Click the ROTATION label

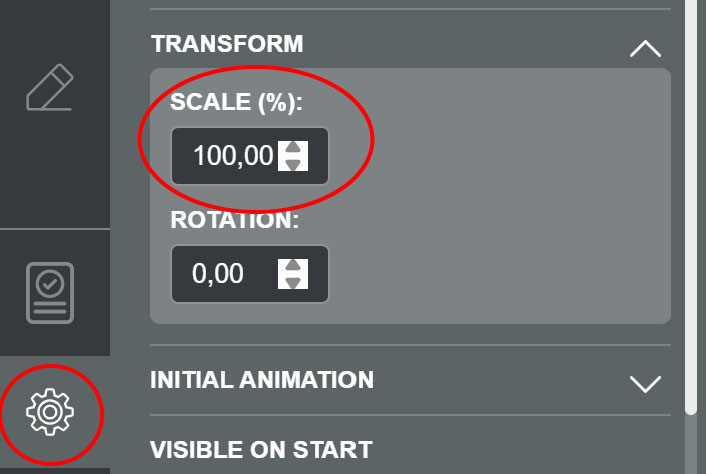pos(235,220)
